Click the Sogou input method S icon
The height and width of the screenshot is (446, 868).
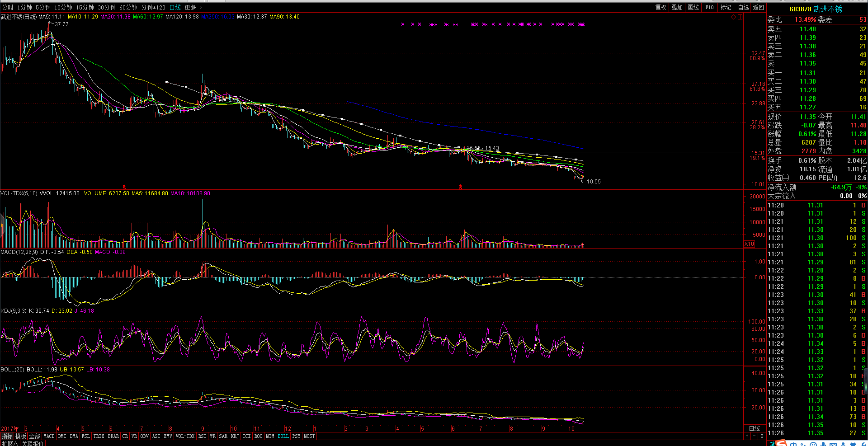point(781,443)
